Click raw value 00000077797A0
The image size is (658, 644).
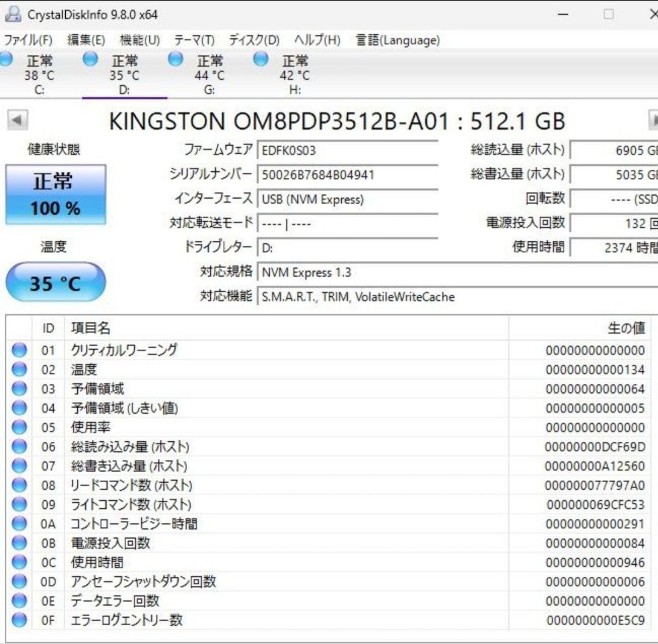(595, 486)
